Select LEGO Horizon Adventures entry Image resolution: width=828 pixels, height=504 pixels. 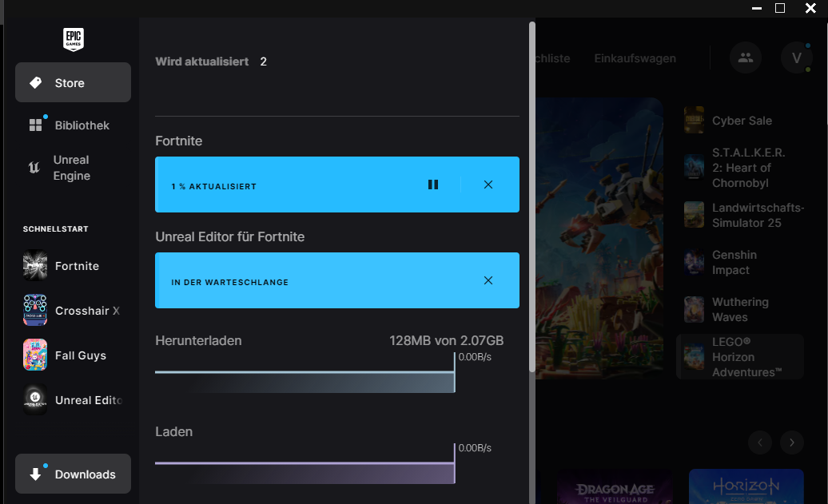pyautogui.click(x=740, y=357)
